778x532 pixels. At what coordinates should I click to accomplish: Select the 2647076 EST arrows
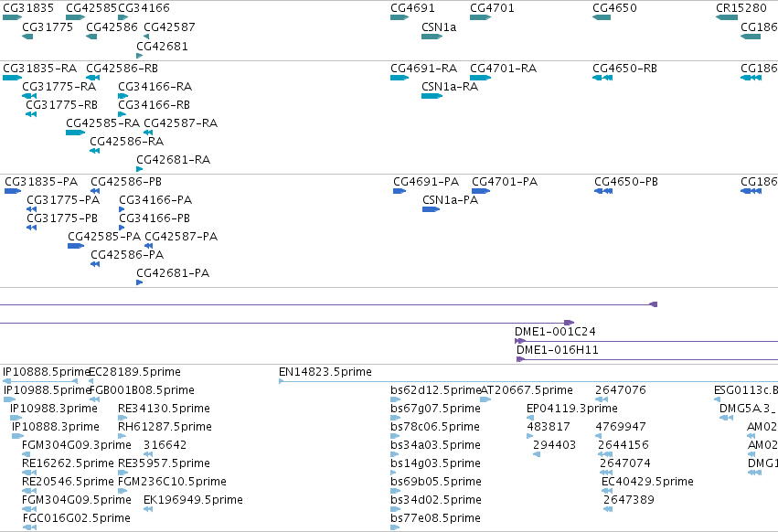(x=602, y=399)
